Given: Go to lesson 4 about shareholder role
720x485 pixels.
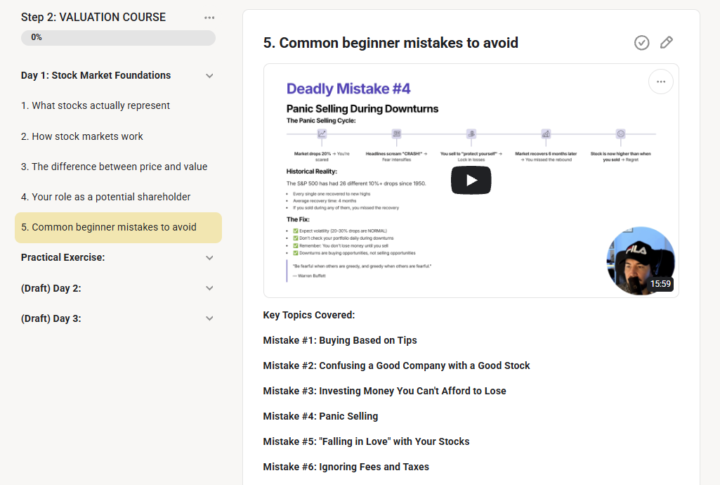Looking at the screenshot, I should click(105, 197).
